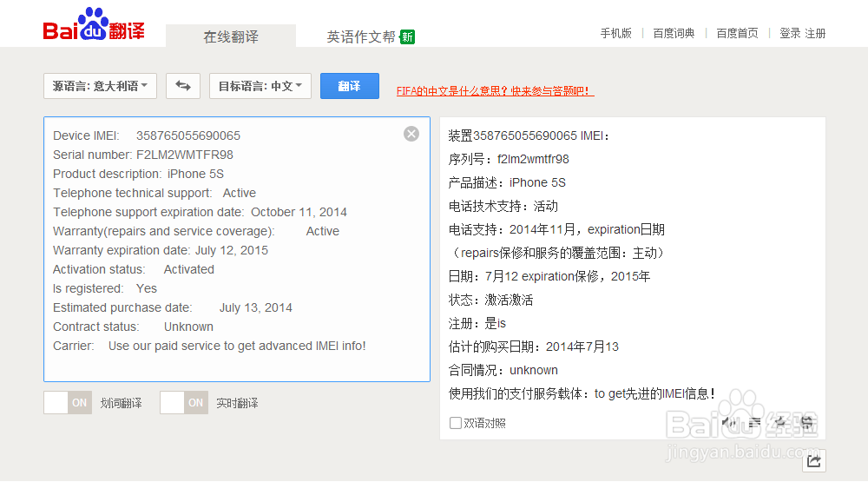
Task: Open the 百度词典 link
Action: point(674,33)
